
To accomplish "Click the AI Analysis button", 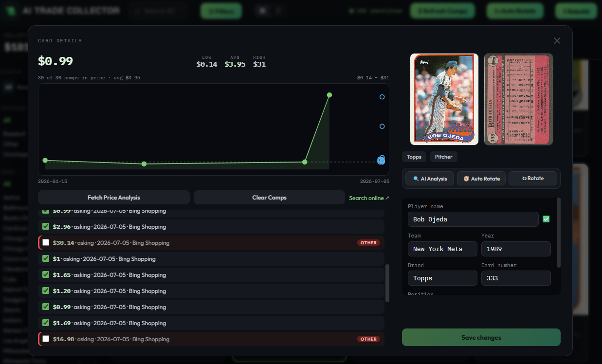I will 430,179.
